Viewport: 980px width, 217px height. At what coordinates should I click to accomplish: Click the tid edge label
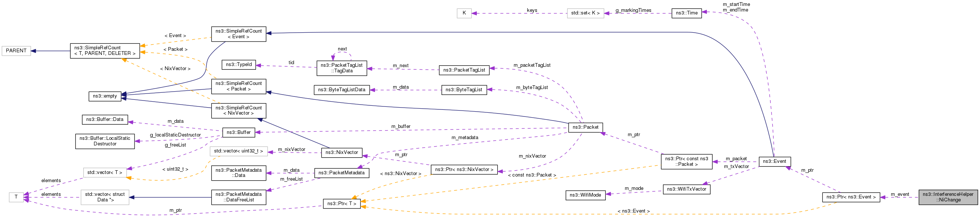tap(291, 63)
